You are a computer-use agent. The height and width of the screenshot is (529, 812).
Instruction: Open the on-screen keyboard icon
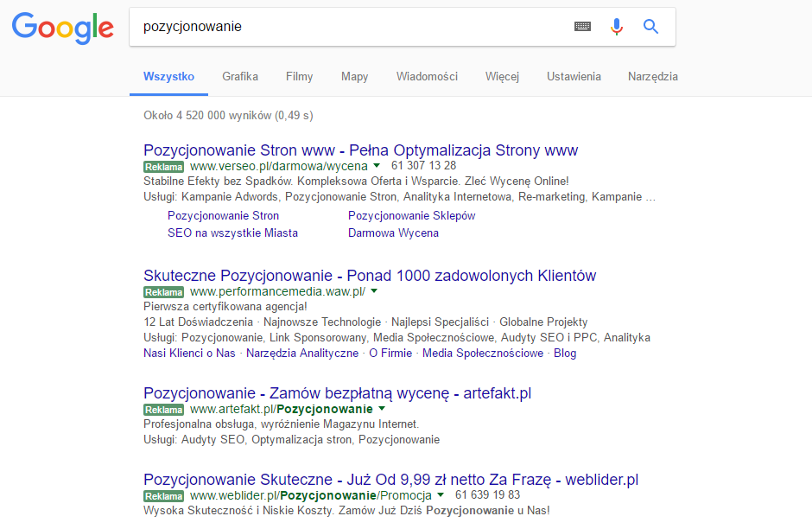click(x=583, y=27)
